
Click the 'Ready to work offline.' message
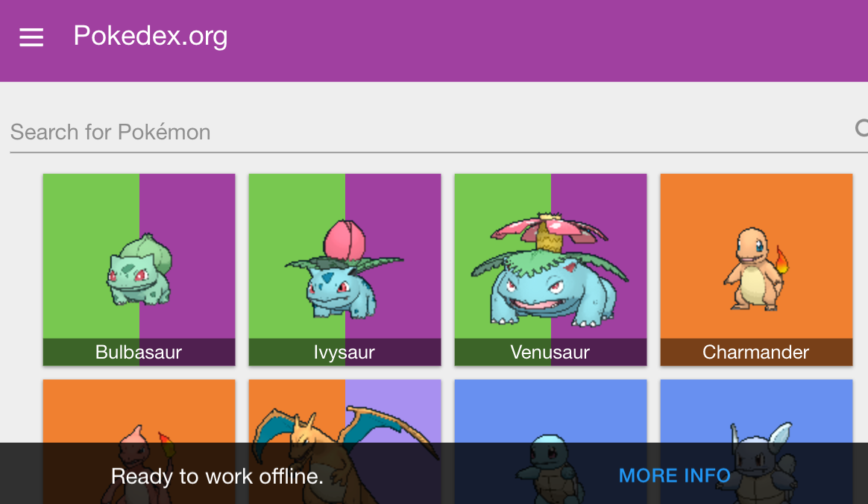217,476
